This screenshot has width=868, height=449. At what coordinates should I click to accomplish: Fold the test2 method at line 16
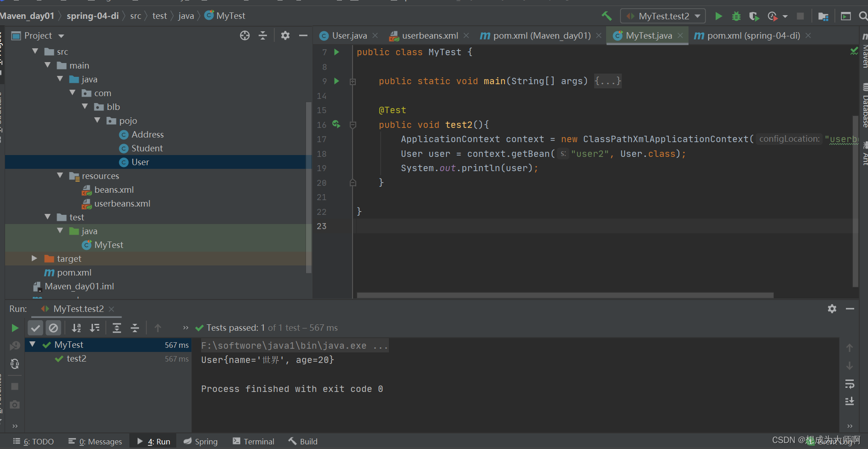click(353, 125)
